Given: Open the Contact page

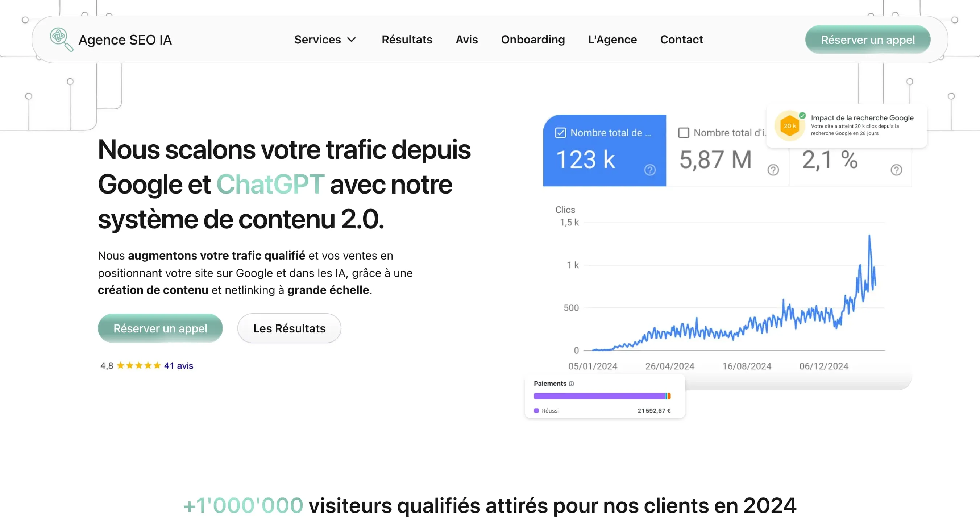Looking at the screenshot, I should coord(681,40).
